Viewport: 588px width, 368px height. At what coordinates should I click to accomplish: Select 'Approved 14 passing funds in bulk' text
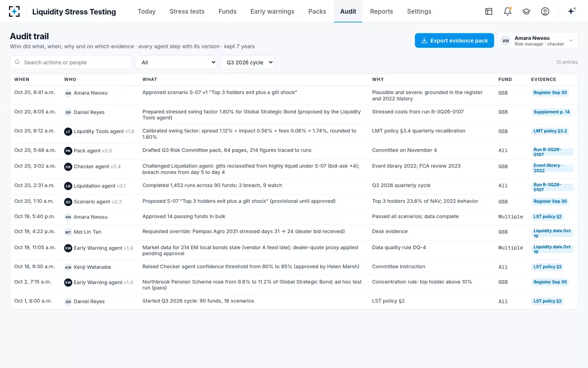[184, 217]
